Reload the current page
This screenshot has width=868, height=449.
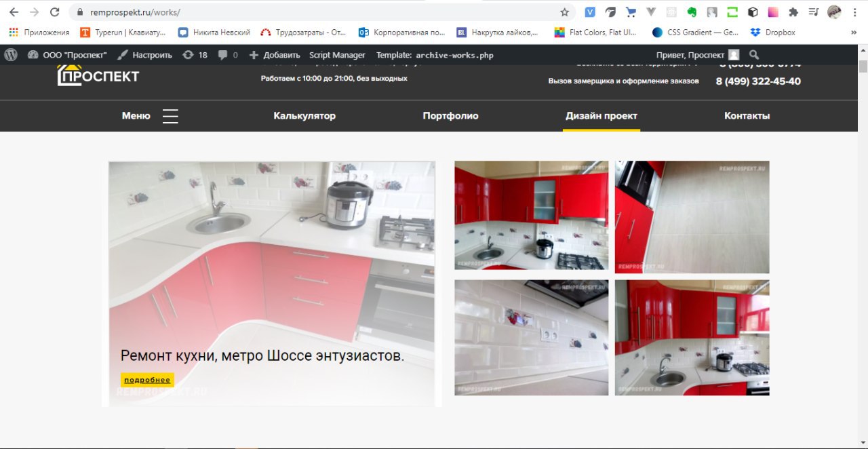point(55,12)
